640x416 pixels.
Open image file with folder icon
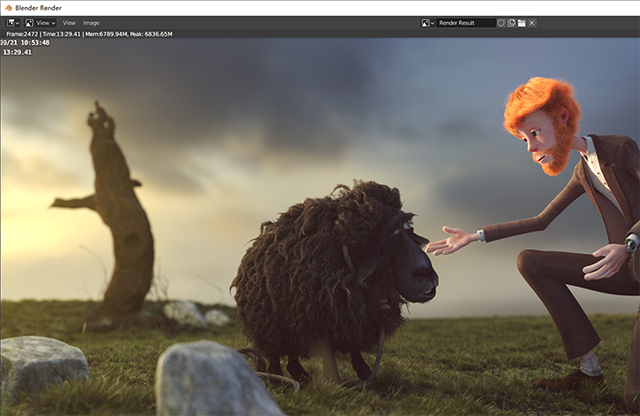522,23
